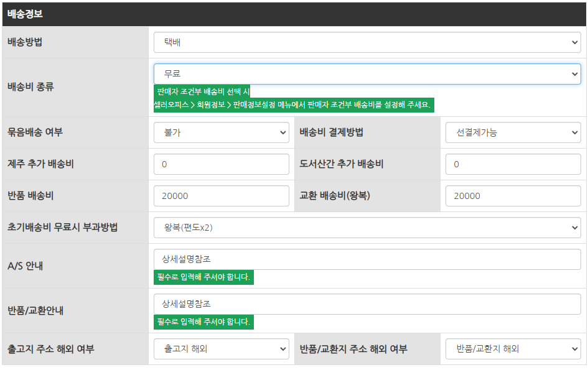Open the 반품/교환지 주소 해외 여부 dropdown
The height and width of the screenshot is (370, 588).
[513, 349]
